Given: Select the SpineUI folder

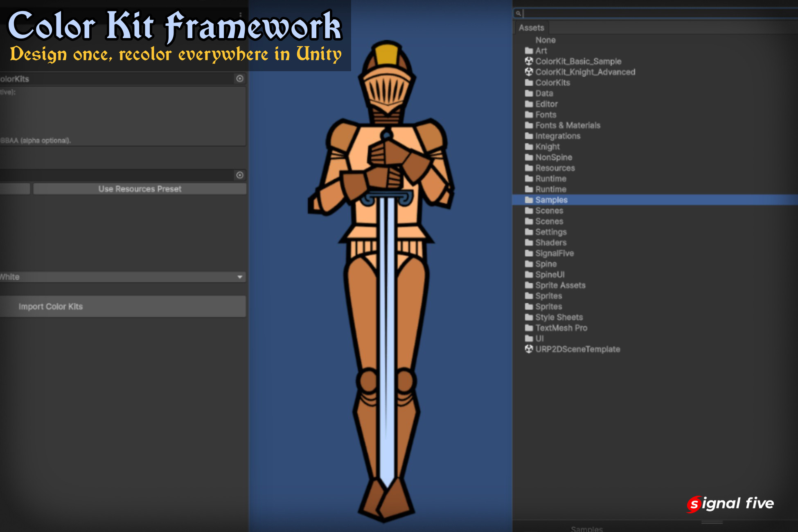Looking at the screenshot, I should pos(550,275).
